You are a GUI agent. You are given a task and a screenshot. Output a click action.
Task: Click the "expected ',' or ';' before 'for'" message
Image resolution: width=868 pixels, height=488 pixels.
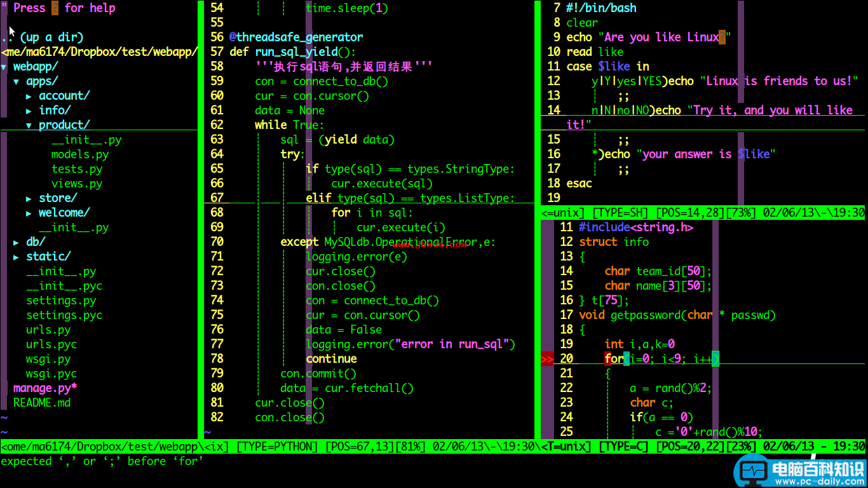[x=102, y=461]
